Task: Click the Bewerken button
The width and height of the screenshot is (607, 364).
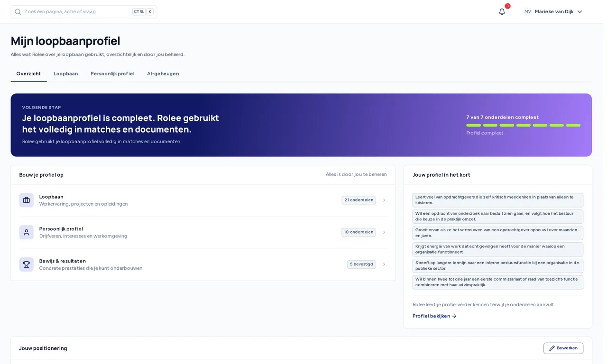Action: tap(563, 348)
